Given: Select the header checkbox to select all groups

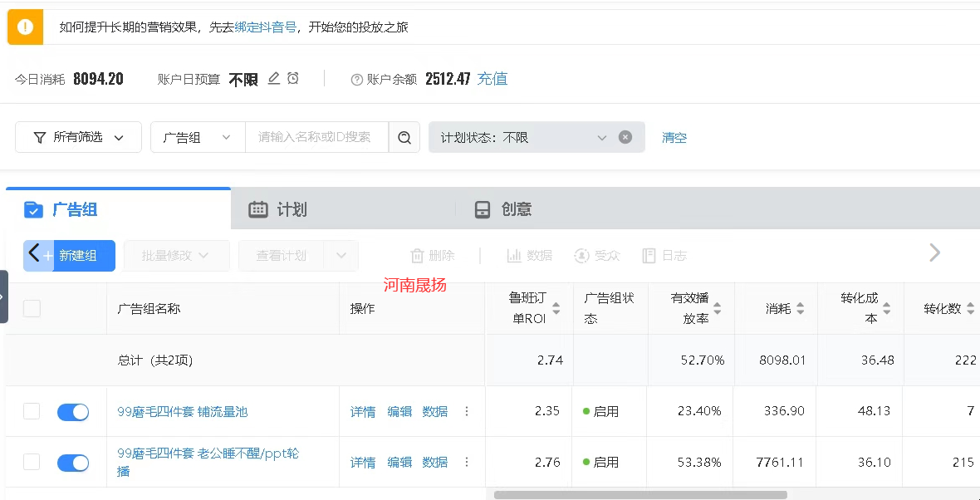Looking at the screenshot, I should [x=32, y=308].
